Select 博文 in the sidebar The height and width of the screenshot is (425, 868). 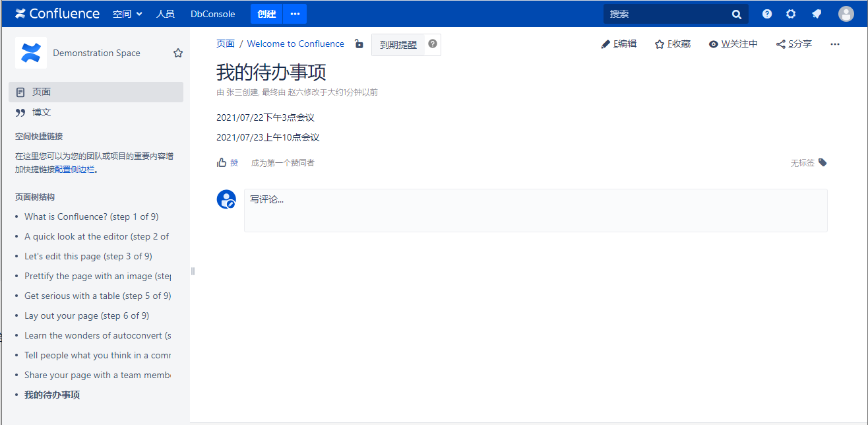[42, 112]
